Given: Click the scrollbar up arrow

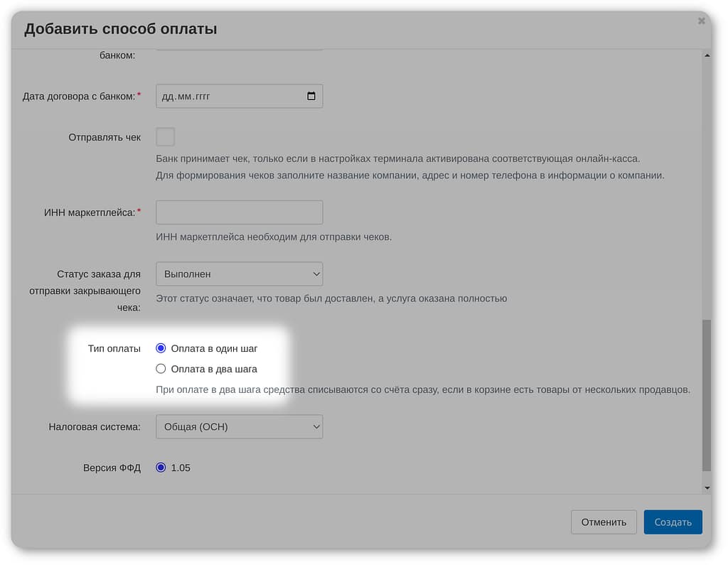Looking at the screenshot, I should click(x=706, y=55).
